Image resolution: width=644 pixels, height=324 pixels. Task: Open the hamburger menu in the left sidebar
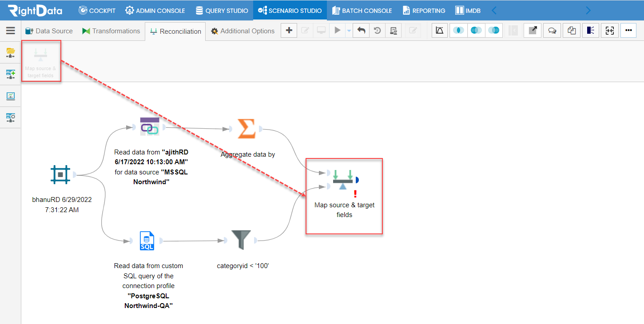pyautogui.click(x=10, y=31)
